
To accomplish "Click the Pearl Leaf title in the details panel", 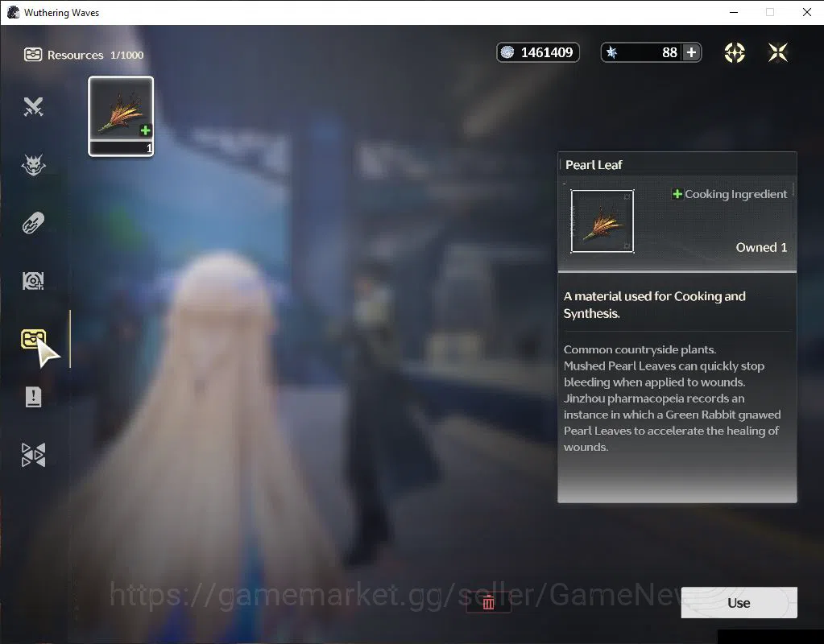I will point(594,165).
